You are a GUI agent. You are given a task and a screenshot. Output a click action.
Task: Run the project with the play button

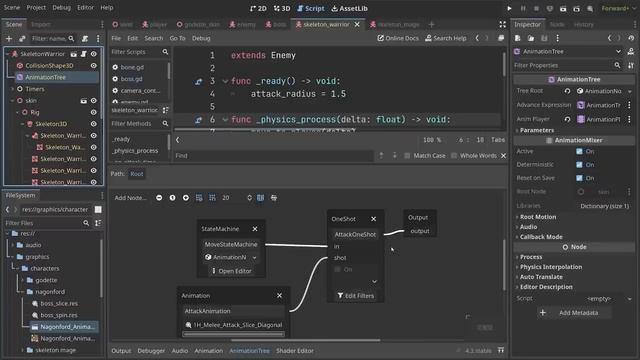point(509,8)
